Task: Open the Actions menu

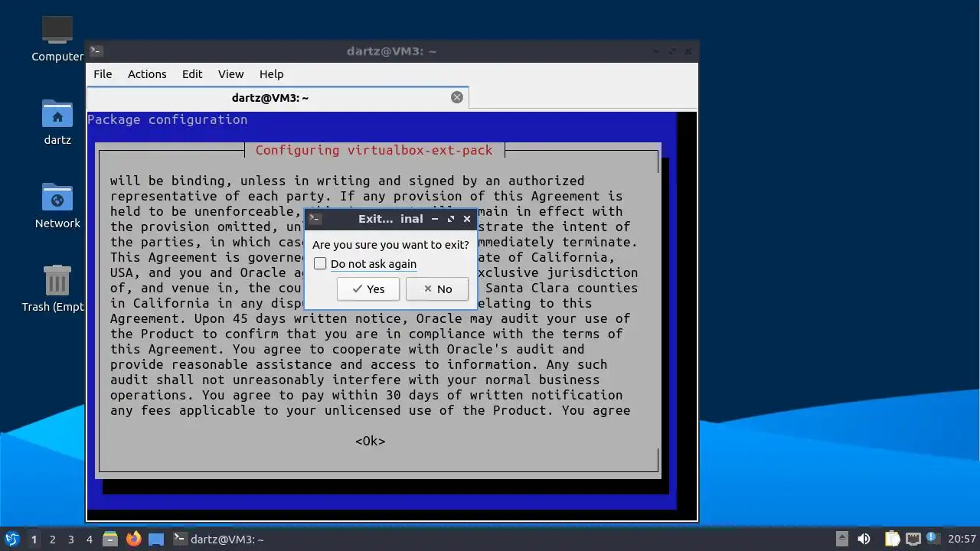Action: click(147, 74)
